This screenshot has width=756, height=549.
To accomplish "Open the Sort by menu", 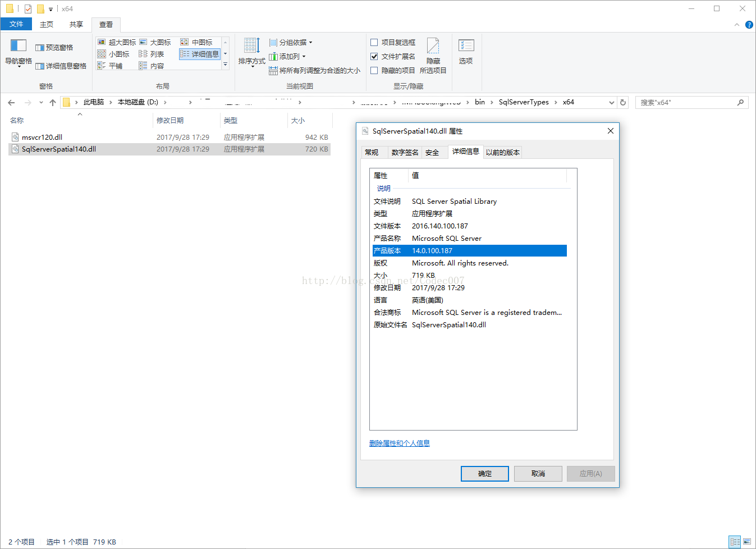I will (x=251, y=52).
